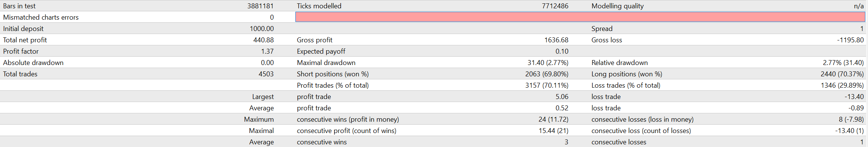Click the Initial deposit value 1000.00

click(x=262, y=29)
